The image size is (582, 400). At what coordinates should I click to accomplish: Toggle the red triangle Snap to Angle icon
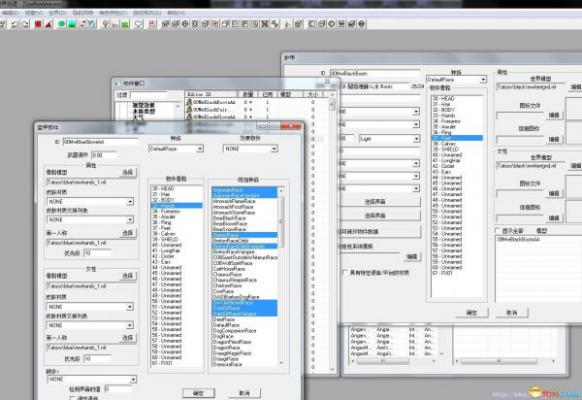tap(48, 24)
